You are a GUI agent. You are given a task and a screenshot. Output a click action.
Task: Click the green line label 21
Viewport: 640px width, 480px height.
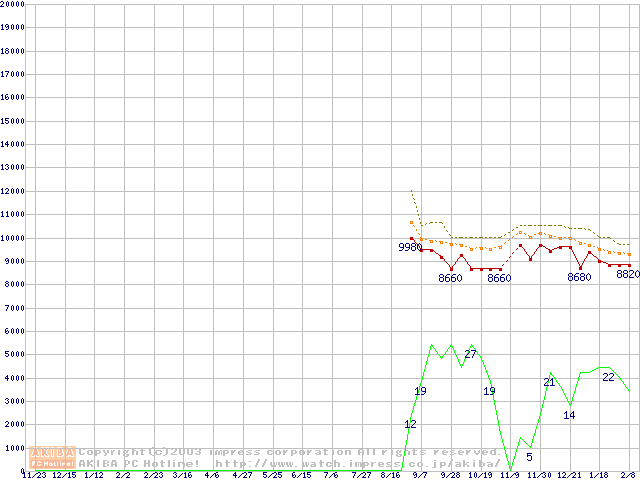(x=549, y=382)
